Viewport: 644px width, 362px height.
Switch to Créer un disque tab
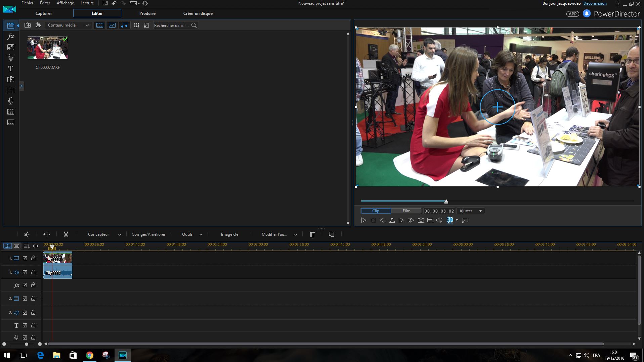(x=198, y=13)
